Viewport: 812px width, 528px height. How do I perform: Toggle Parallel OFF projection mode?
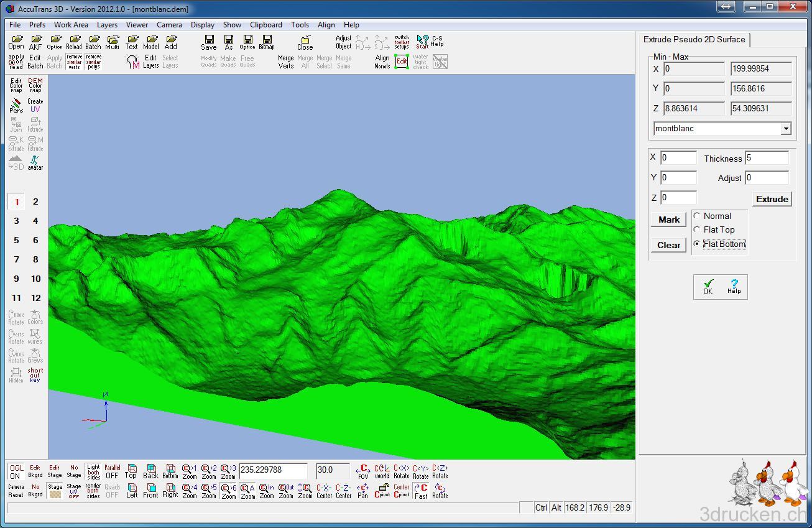[x=112, y=471]
